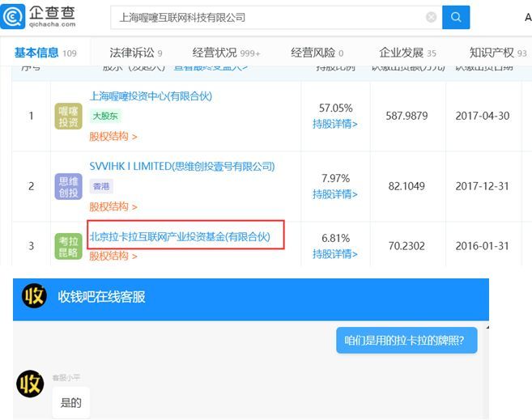Clear the search box with X icon
Screen dimensions: 532x420
[431, 17]
